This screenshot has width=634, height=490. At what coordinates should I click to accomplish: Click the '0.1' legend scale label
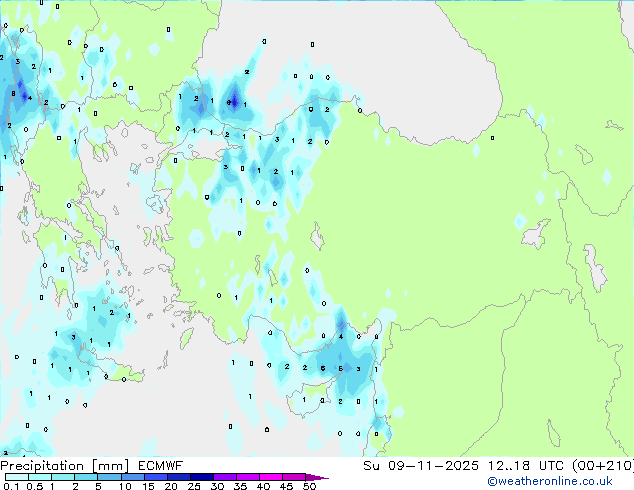tap(11, 486)
